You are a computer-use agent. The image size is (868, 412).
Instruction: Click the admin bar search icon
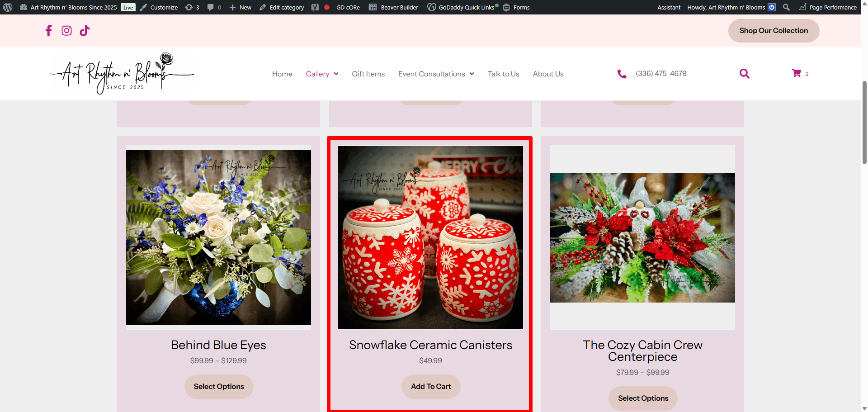786,7
